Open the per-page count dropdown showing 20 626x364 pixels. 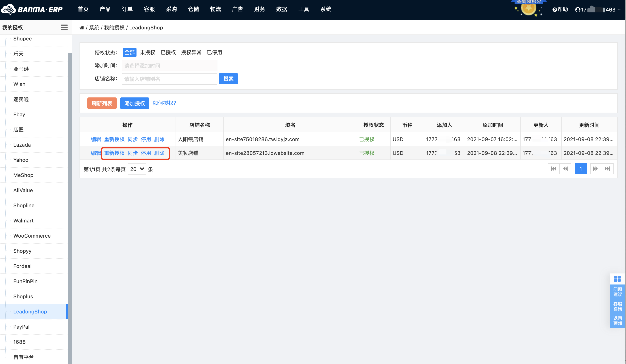point(137,169)
